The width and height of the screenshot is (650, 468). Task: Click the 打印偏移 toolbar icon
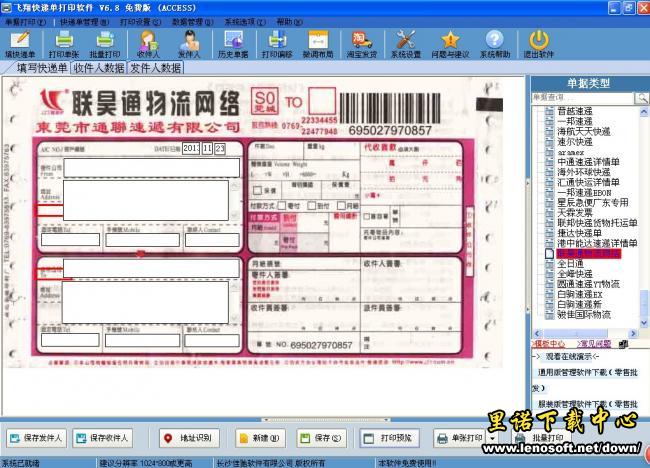(x=277, y=44)
